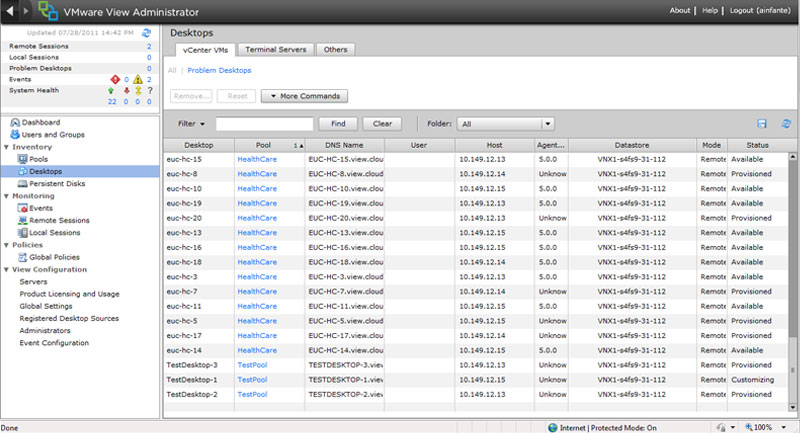Sort by the DNS Name column header
The width and height of the screenshot is (800, 433).
coord(344,145)
